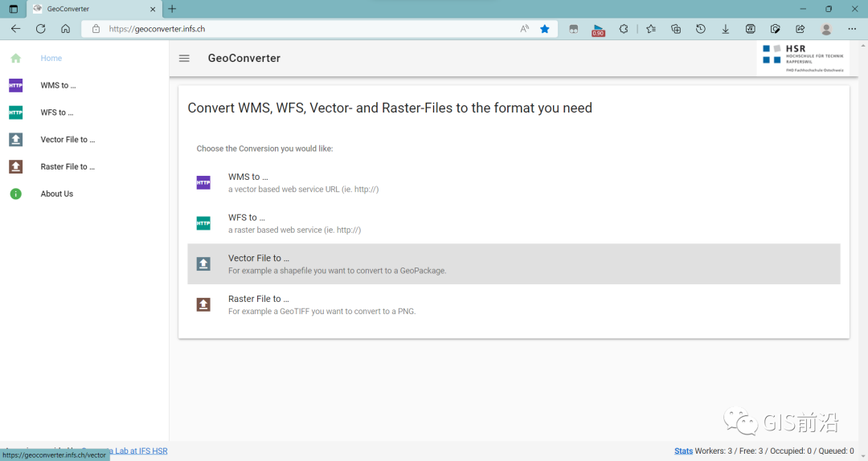The width and height of the screenshot is (868, 461).
Task: Open browser extensions puzzle icon
Action: [x=624, y=29]
